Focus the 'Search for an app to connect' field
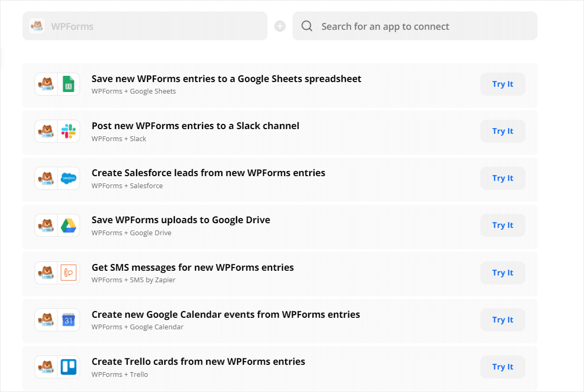The image size is (584, 392). (414, 26)
